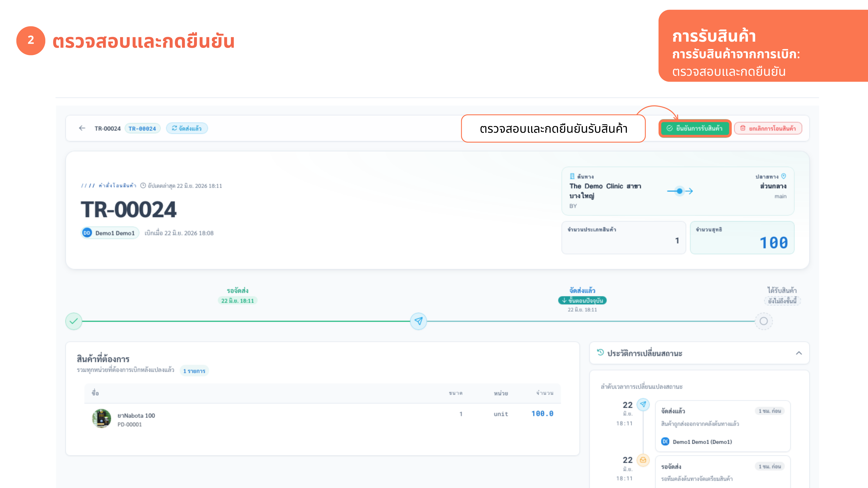Click the DD avatar circle
The width and height of the screenshot is (868, 488).
click(x=87, y=233)
